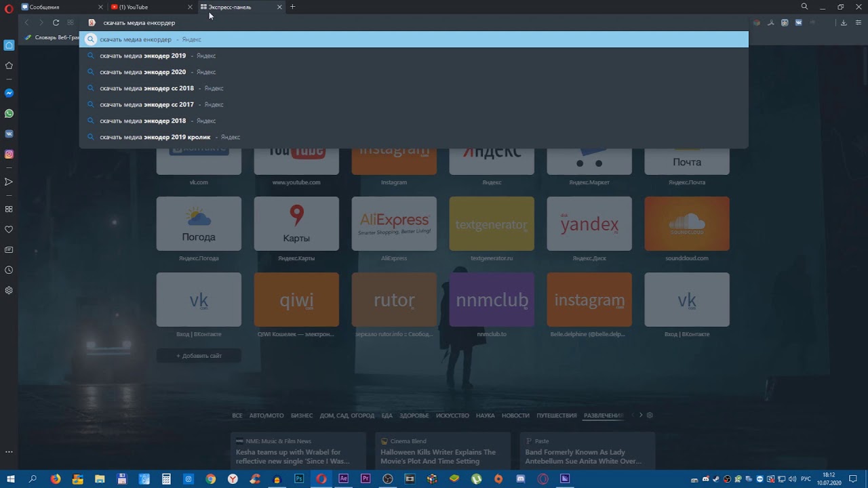
Task: Open the bookmarks star in the sidebar
Action: coord(9,66)
